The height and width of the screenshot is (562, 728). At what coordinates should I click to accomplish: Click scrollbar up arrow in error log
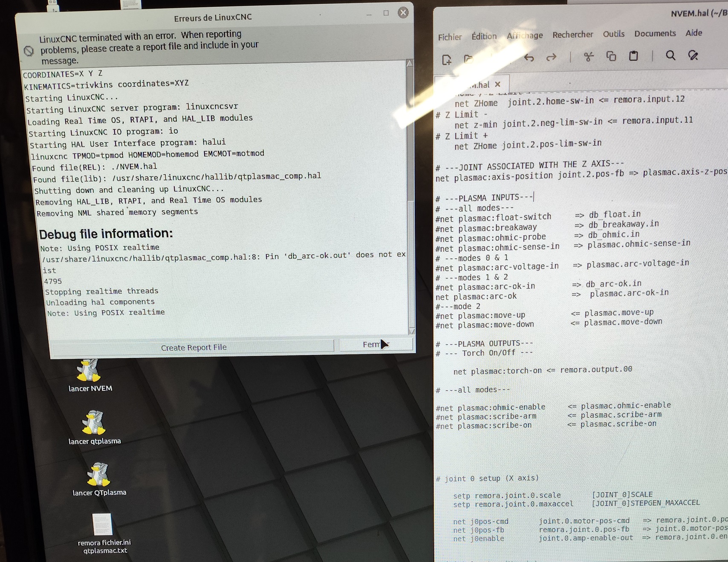tap(409, 63)
